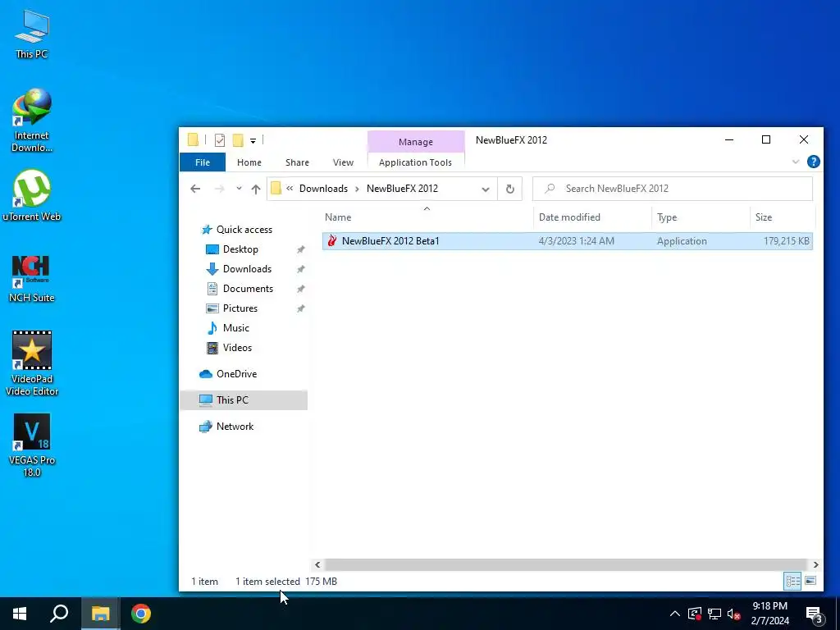Click the Forward arrow
The height and width of the screenshot is (630, 840).
click(x=219, y=189)
